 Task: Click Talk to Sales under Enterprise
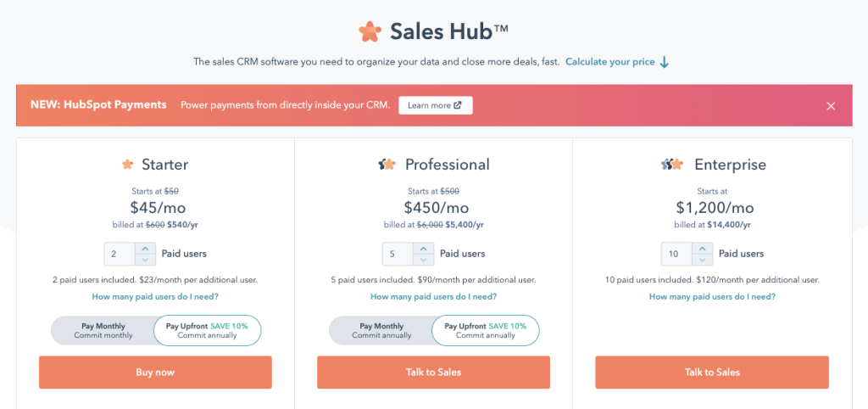pyautogui.click(x=712, y=373)
